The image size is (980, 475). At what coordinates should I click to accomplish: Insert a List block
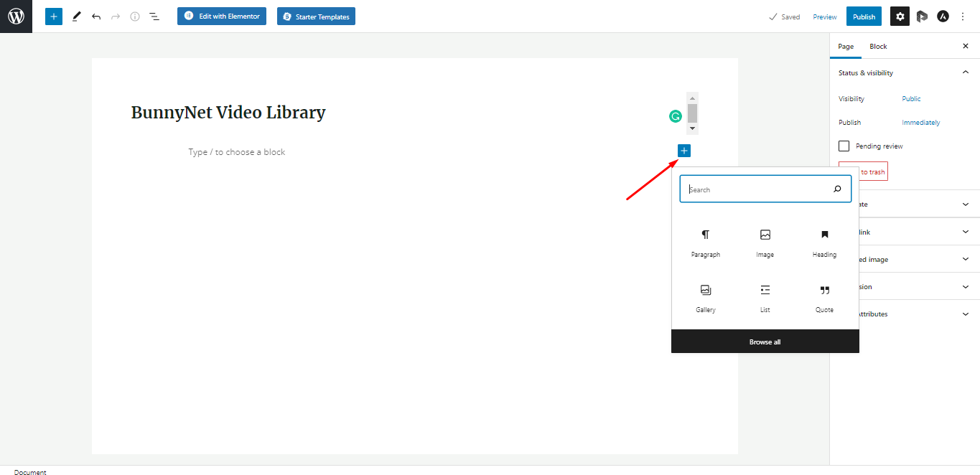point(765,299)
